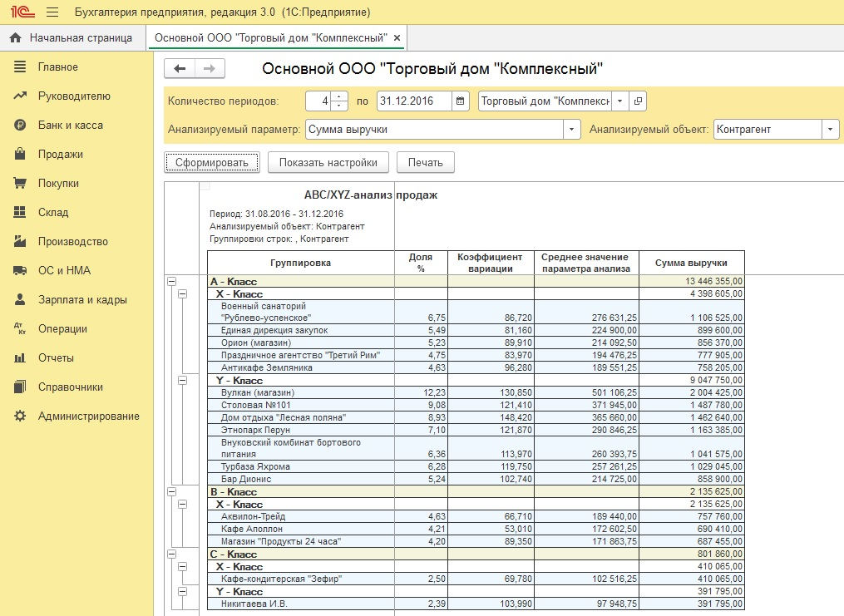Click column header Сумма выручки
Viewport: 844px width, 616px height.
(691, 263)
